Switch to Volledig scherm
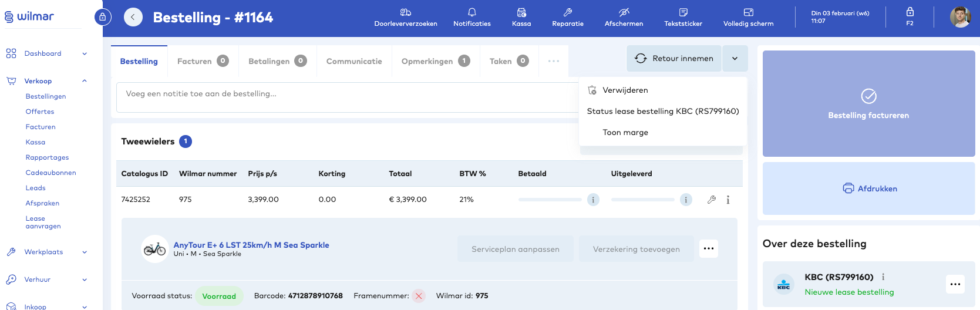This screenshot has height=310, width=980. pos(748,18)
